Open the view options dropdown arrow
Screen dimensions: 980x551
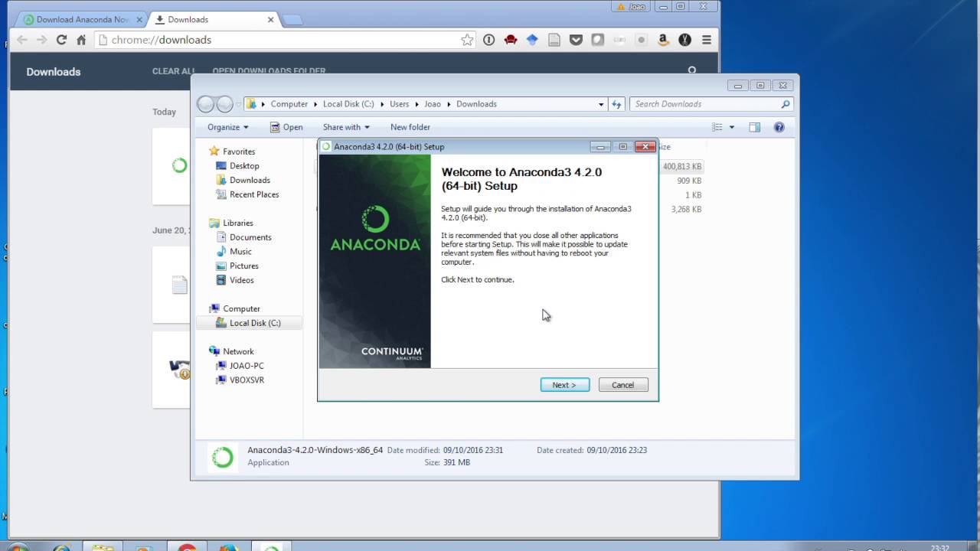click(731, 127)
